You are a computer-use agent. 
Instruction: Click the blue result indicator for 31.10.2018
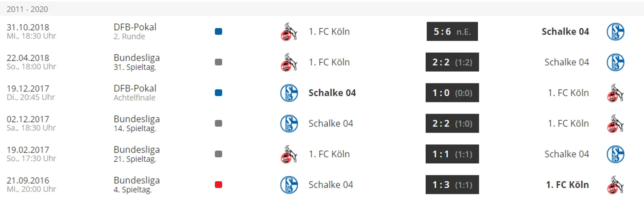218,31
